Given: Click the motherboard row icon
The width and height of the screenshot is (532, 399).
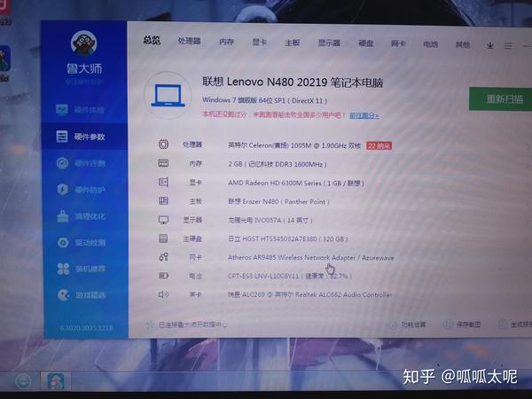Looking at the screenshot, I should tap(163, 201).
